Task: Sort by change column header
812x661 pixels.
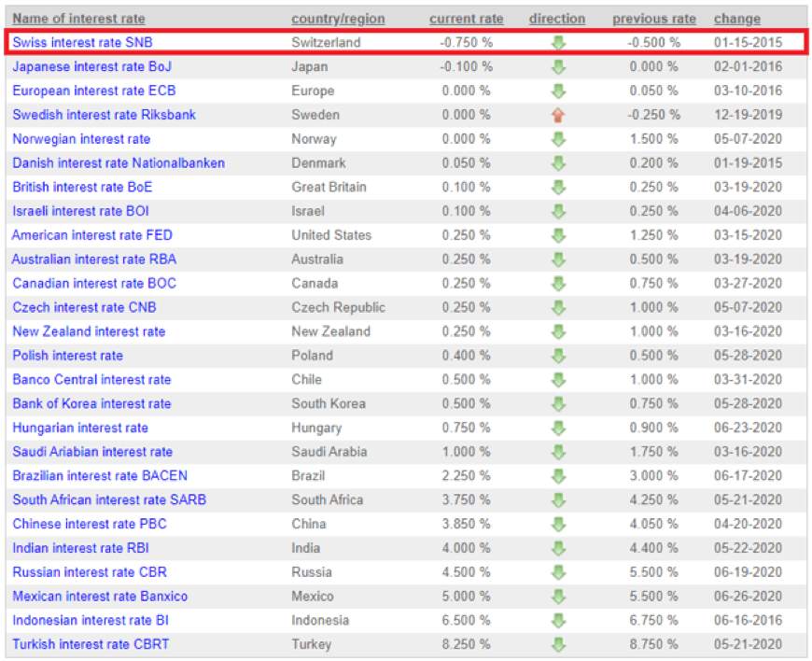Action: (x=737, y=19)
